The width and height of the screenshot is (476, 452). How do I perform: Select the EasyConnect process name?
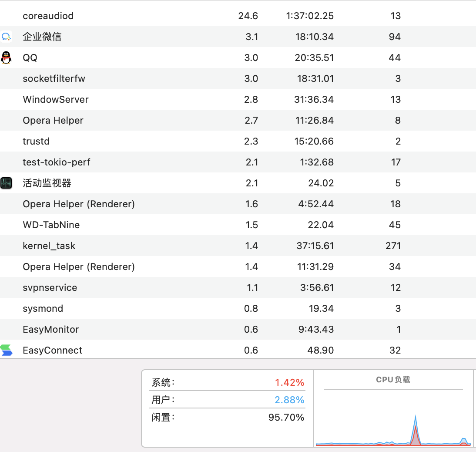[52, 350]
